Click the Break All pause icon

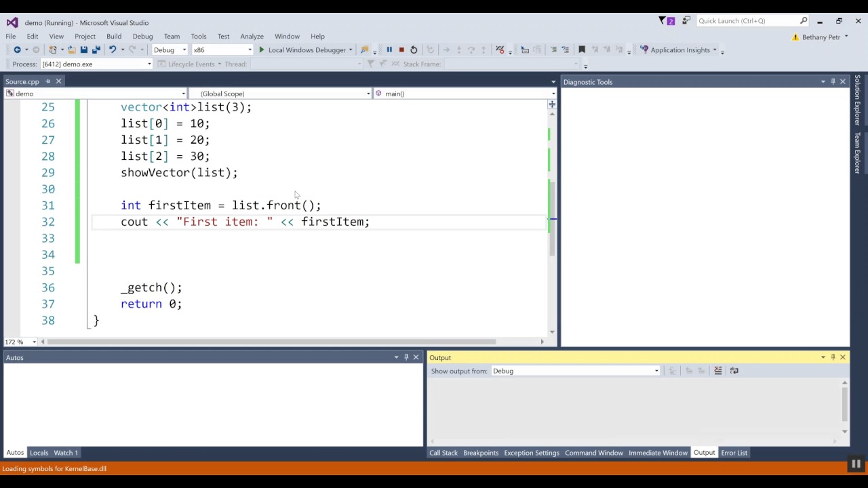[x=389, y=49]
